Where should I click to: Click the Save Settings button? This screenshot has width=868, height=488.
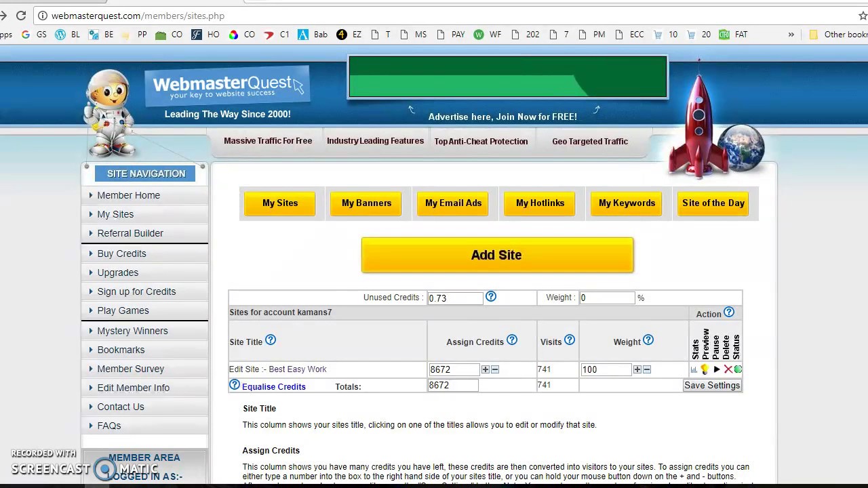712,385
